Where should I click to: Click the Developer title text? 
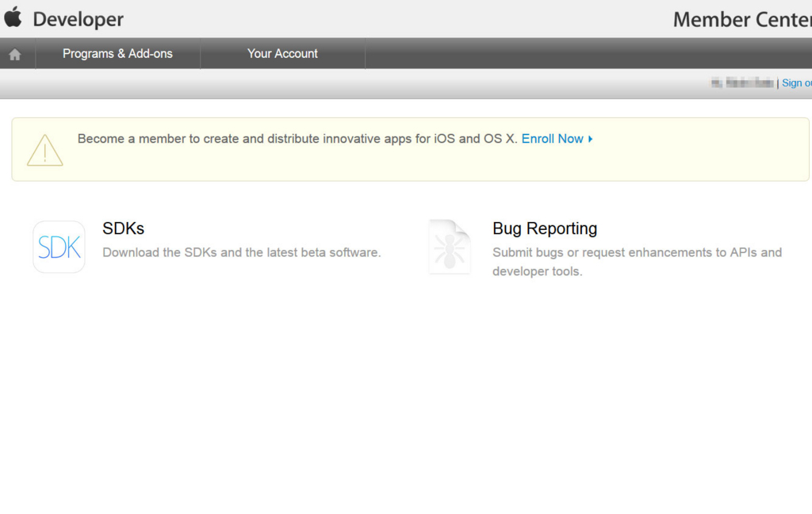point(79,19)
